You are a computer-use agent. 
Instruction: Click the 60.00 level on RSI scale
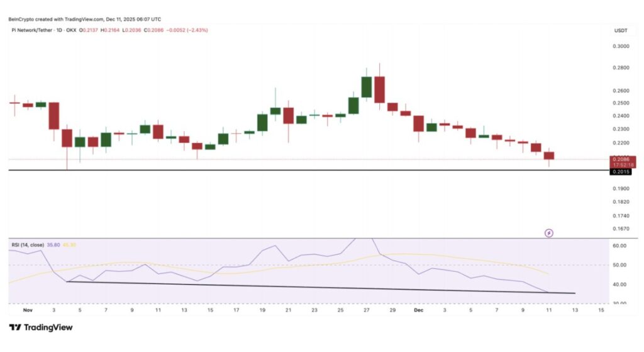coord(621,246)
